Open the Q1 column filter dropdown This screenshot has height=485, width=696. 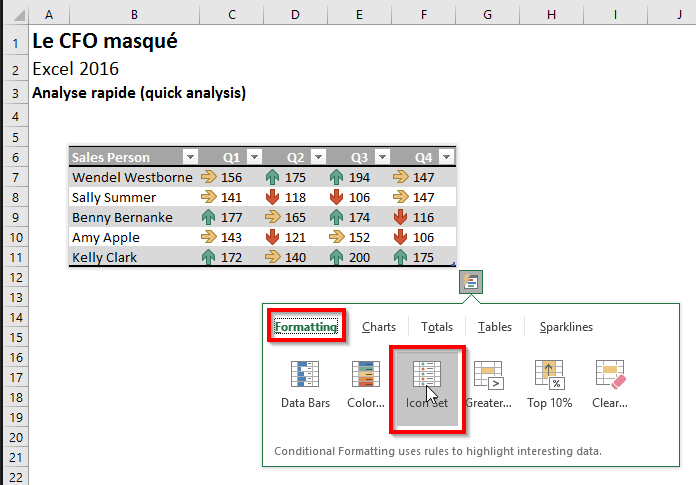[254, 157]
